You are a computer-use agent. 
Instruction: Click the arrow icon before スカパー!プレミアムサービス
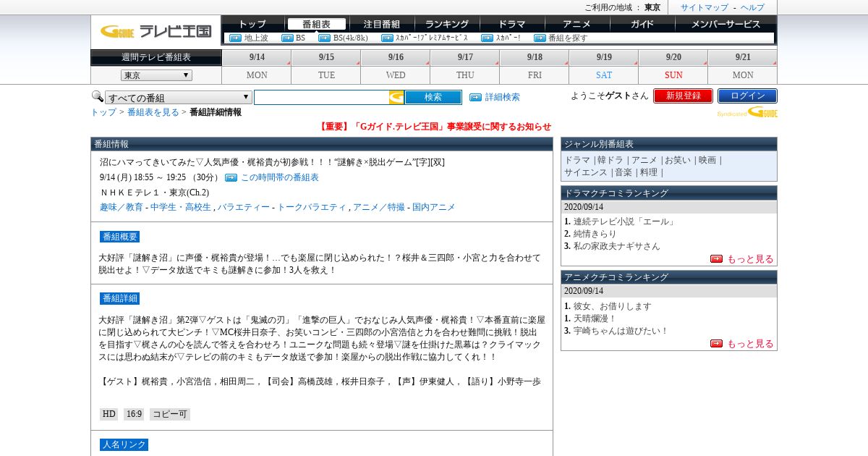click(x=387, y=38)
